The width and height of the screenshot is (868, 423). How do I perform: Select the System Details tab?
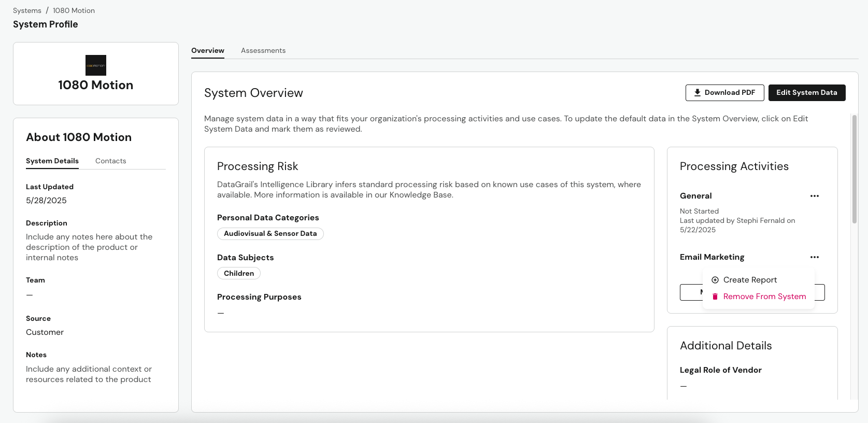(x=52, y=161)
